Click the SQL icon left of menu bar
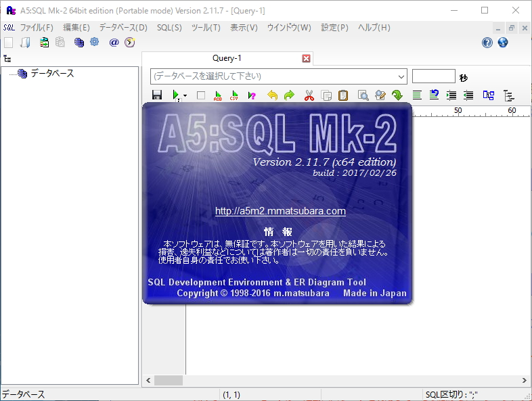This screenshot has width=532, height=401. 9,28
